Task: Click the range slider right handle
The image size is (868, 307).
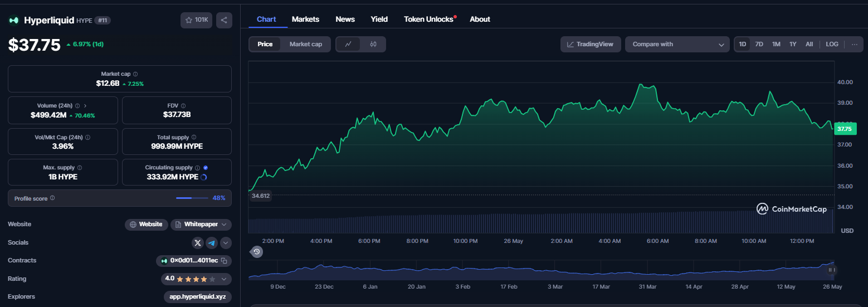Action: [x=831, y=270]
